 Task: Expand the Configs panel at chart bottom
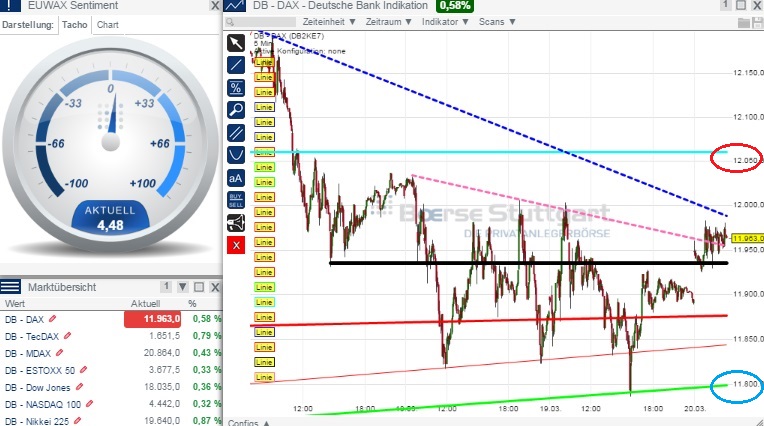pyautogui.click(x=248, y=422)
